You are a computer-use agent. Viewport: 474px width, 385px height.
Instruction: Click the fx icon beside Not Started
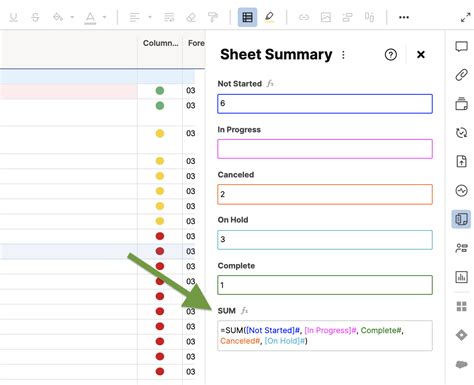tap(270, 84)
